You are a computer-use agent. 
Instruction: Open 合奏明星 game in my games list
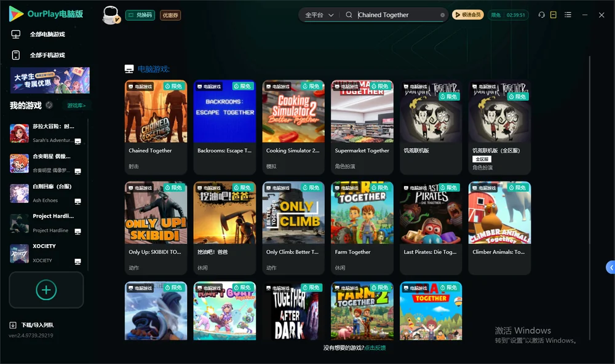(46, 163)
